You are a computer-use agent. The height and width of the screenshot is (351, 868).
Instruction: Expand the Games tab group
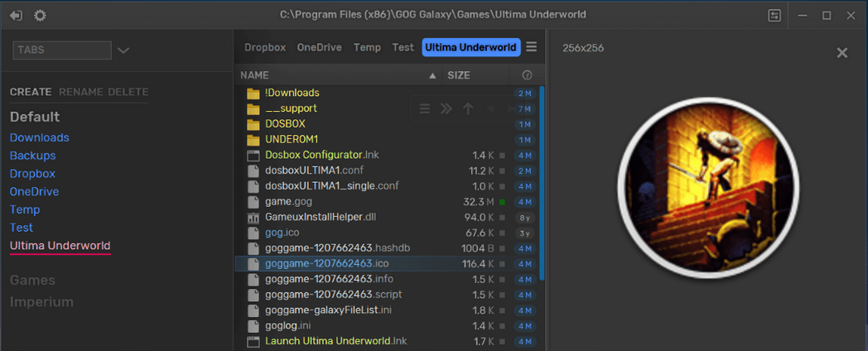click(x=32, y=280)
